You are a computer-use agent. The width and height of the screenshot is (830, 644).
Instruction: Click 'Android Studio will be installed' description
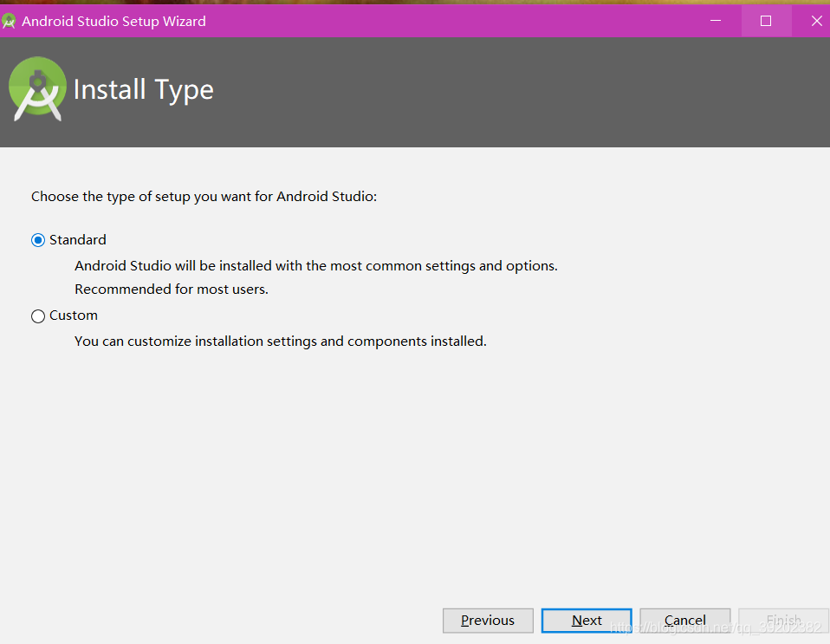[x=316, y=265]
